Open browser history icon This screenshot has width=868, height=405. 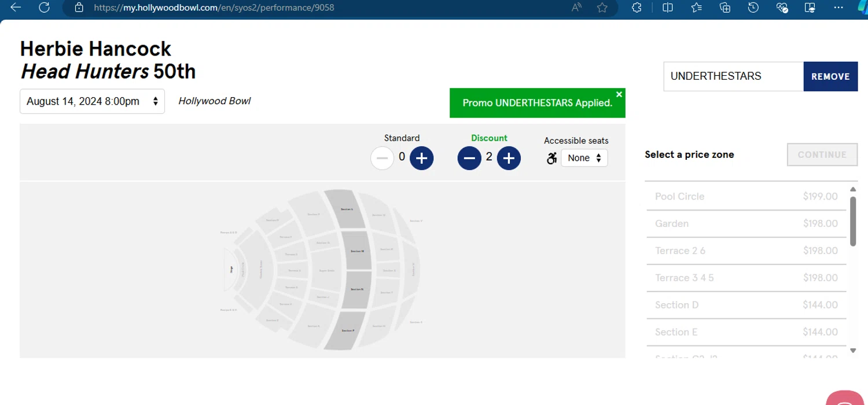tap(753, 8)
